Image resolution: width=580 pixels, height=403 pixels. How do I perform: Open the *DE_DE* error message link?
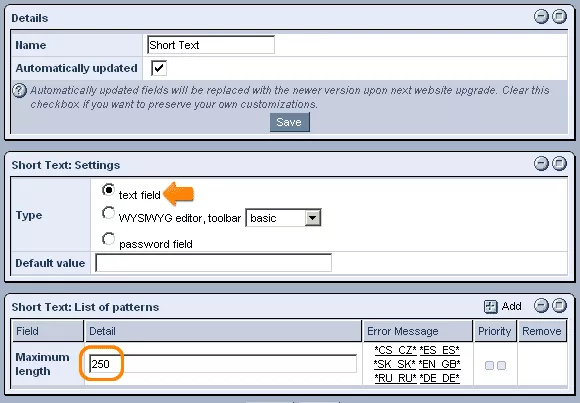pos(439,378)
